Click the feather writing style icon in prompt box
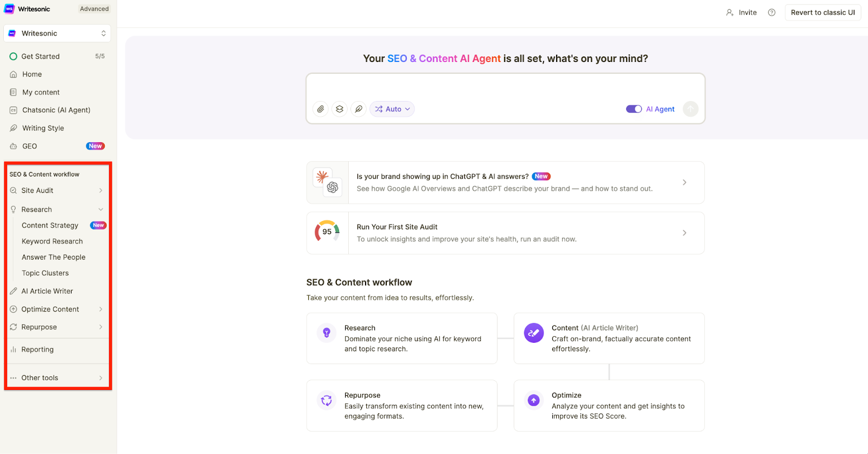This screenshot has height=454, width=868. click(359, 109)
